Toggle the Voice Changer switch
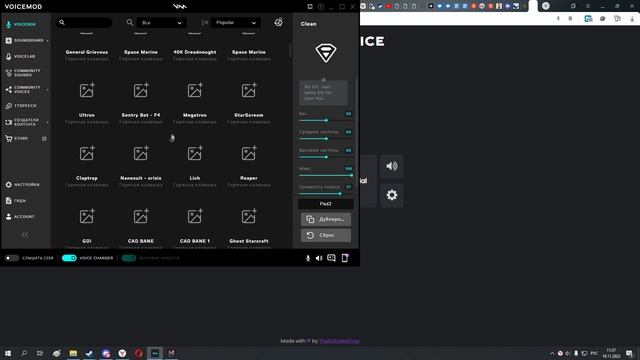640x360 pixels. (69, 258)
